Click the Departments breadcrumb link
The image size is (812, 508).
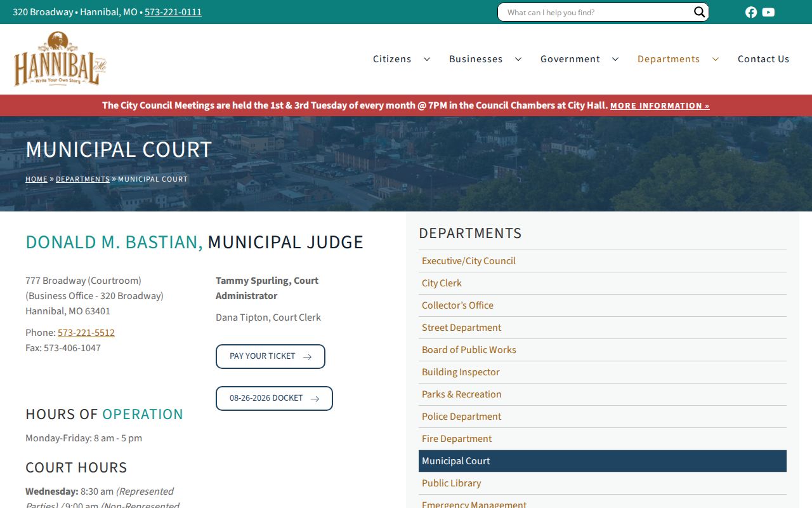pyautogui.click(x=82, y=179)
